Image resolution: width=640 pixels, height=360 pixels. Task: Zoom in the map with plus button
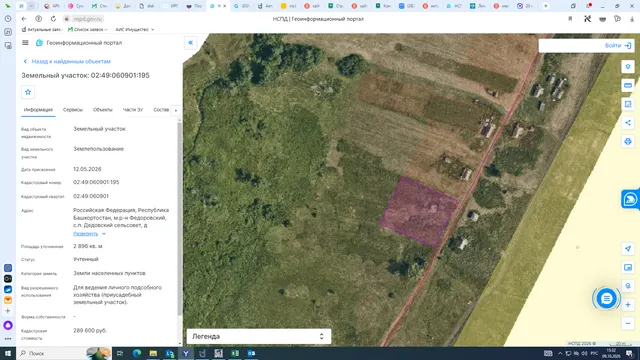click(628, 304)
